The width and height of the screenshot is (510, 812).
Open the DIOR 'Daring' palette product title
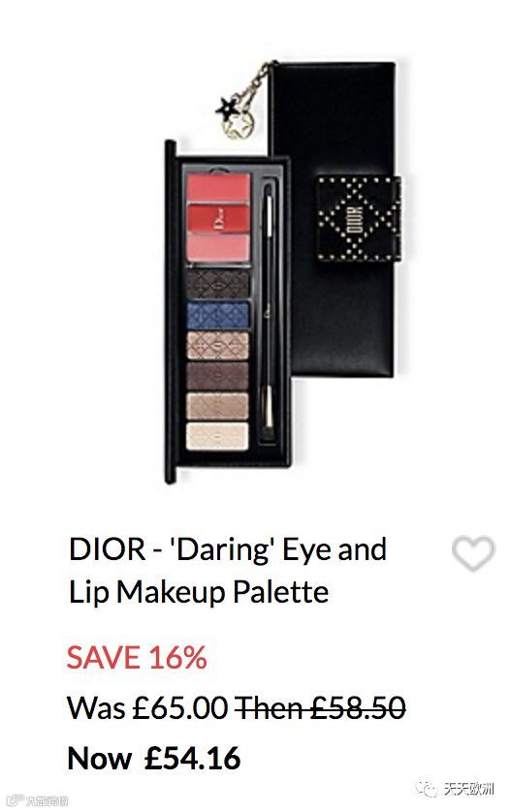[228, 570]
